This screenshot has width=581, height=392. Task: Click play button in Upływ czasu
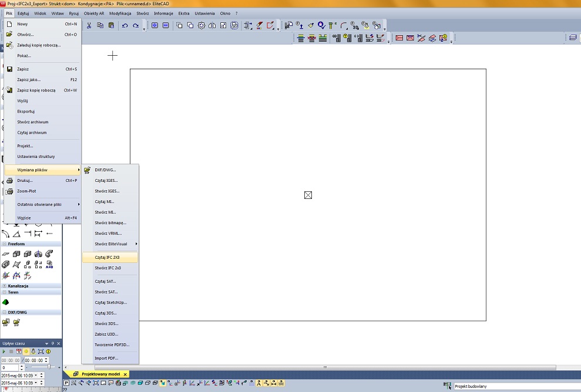[4, 352]
